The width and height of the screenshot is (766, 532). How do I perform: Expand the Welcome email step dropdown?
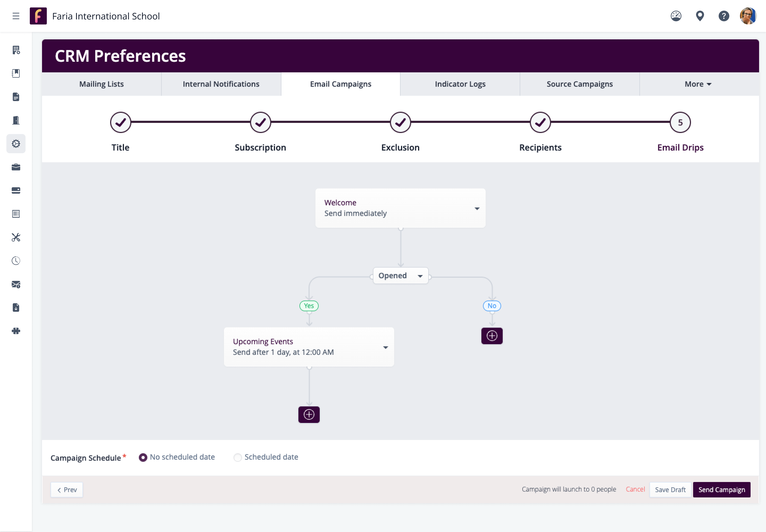click(x=477, y=209)
